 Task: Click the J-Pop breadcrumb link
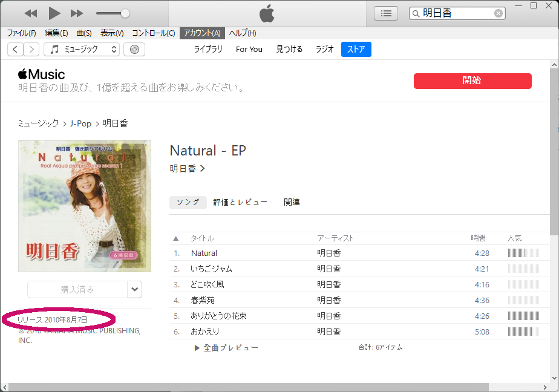click(x=80, y=123)
